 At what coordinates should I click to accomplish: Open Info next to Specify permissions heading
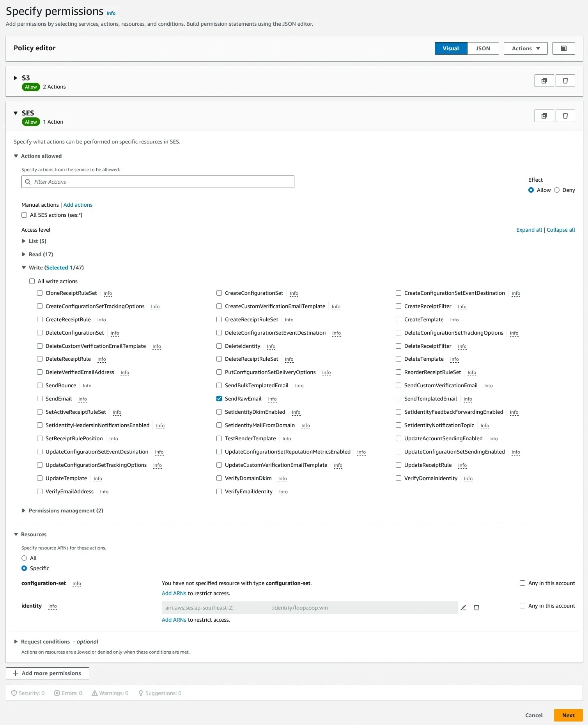[111, 13]
